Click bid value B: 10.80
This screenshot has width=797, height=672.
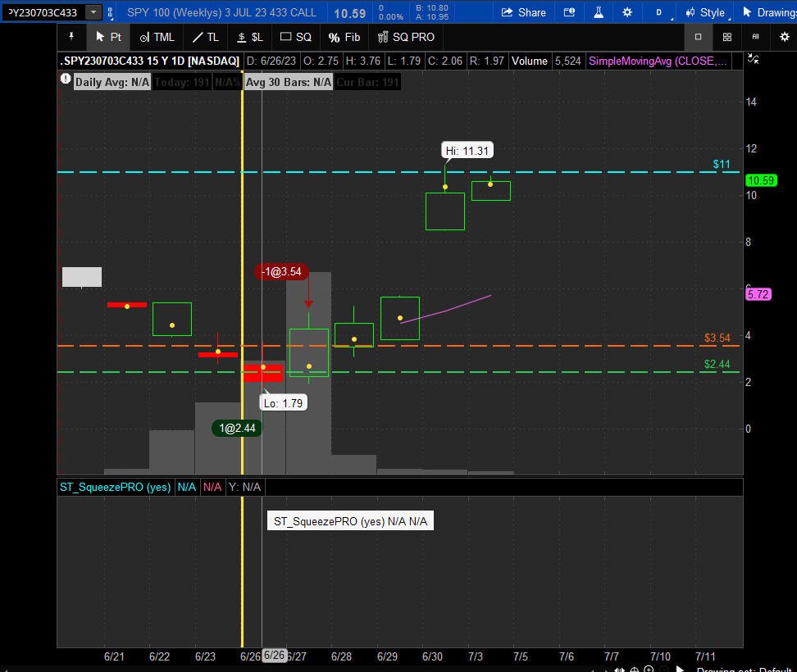[x=432, y=8]
